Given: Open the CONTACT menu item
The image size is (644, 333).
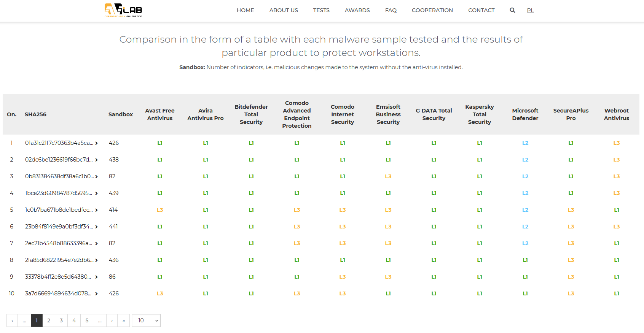Looking at the screenshot, I should click(481, 10).
